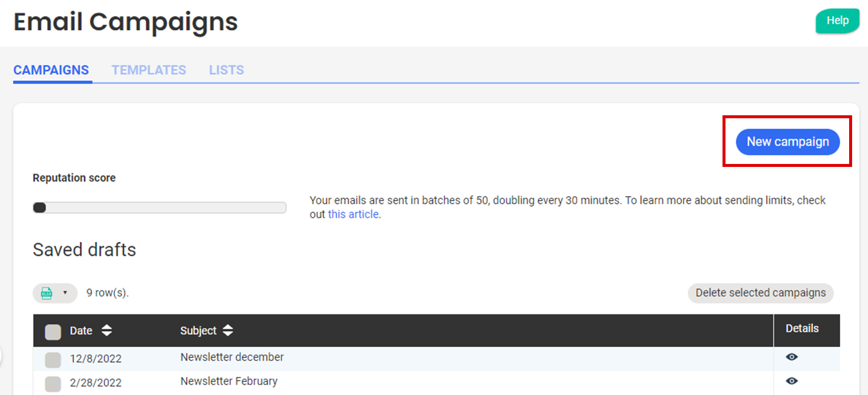Select the CAMPAIGNS tab
Viewport: 868px width, 395px height.
[51, 70]
